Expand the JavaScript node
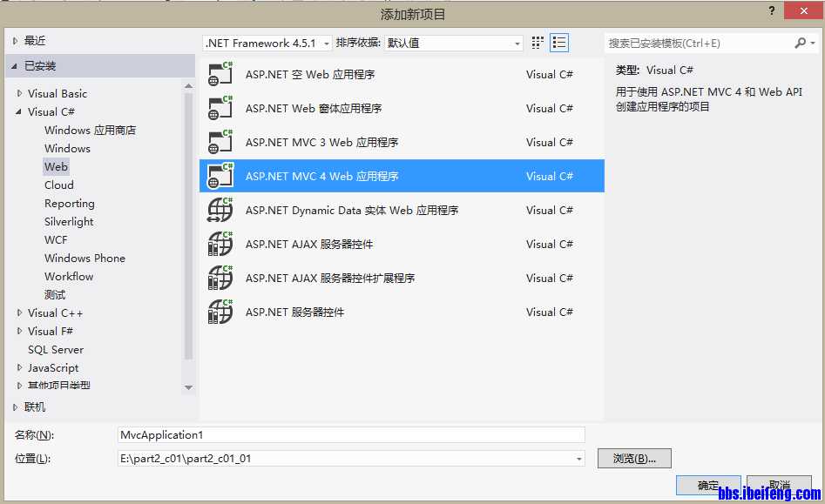The image size is (825, 504). click(19, 368)
